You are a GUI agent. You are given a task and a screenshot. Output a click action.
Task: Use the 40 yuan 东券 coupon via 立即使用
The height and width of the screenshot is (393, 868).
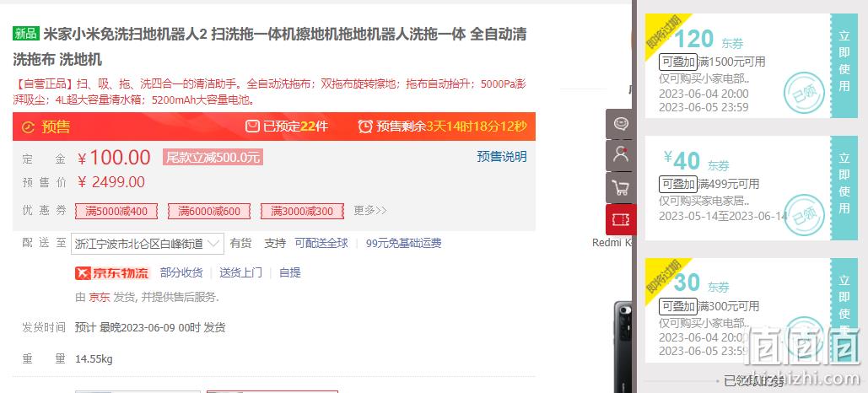(844, 188)
